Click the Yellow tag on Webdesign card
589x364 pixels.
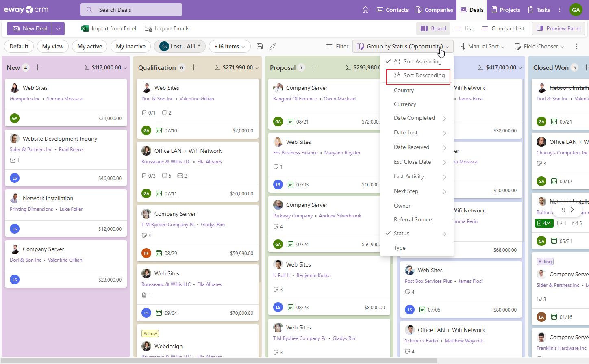click(150, 334)
